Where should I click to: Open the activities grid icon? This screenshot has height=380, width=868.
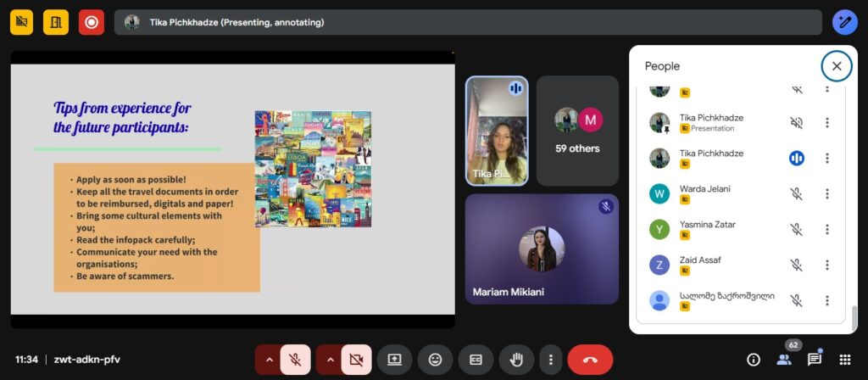(x=845, y=360)
